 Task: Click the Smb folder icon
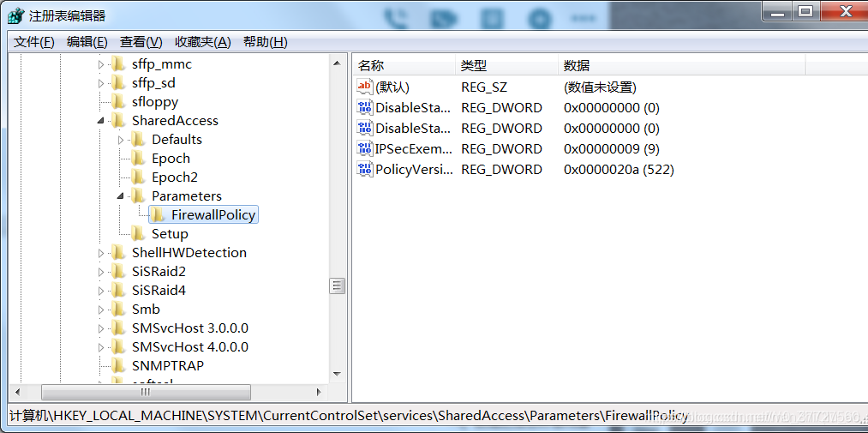(x=118, y=309)
